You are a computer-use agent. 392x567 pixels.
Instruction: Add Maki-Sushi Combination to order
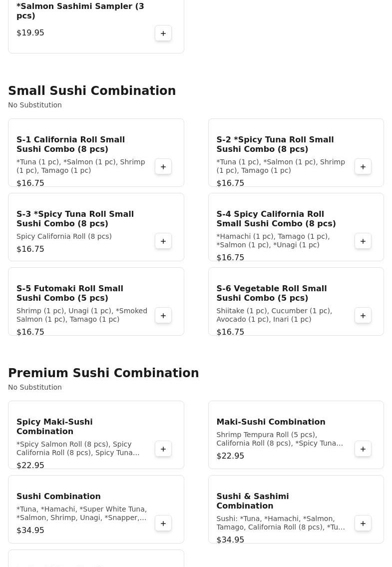point(363,449)
